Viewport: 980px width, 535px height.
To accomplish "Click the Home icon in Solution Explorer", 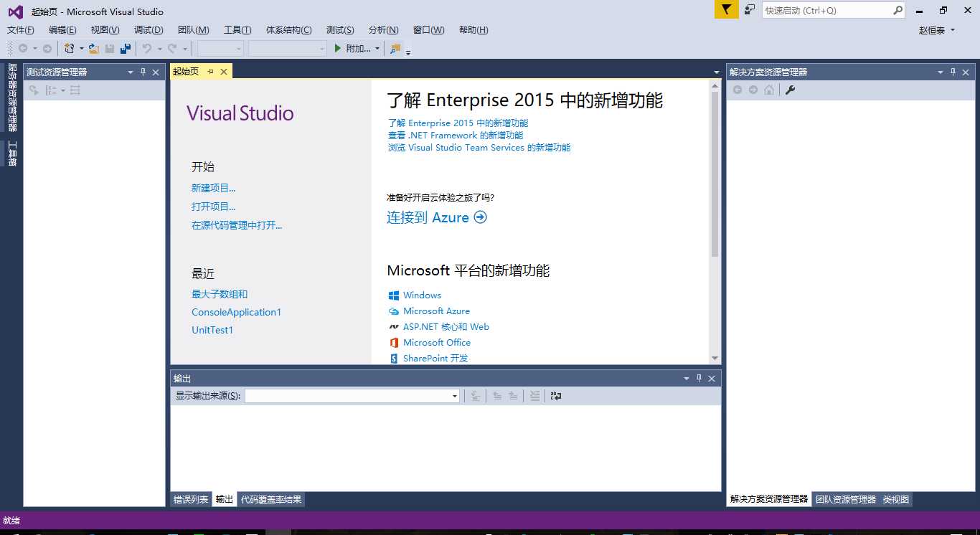I will (769, 90).
